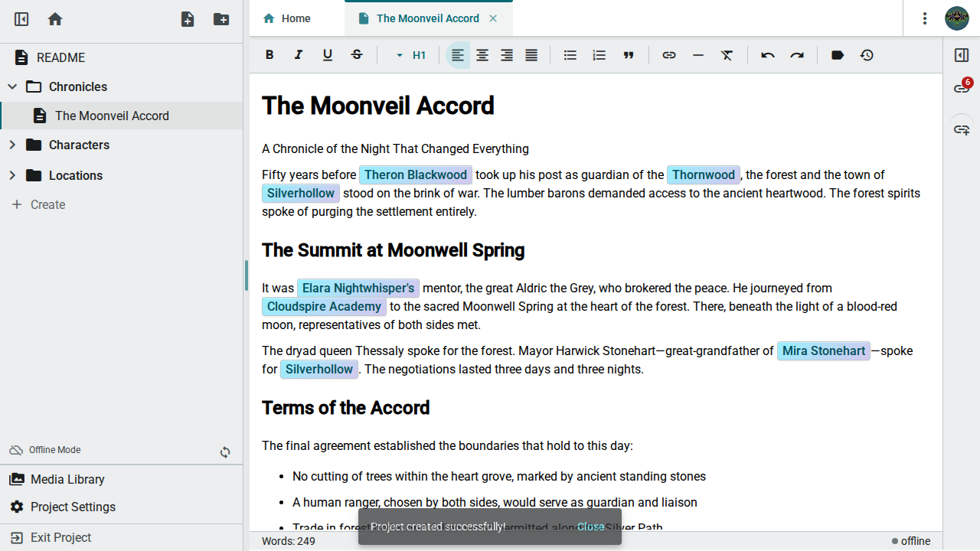Toggle bold formatting
This screenshot has height=551, width=980.
[269, 55]
